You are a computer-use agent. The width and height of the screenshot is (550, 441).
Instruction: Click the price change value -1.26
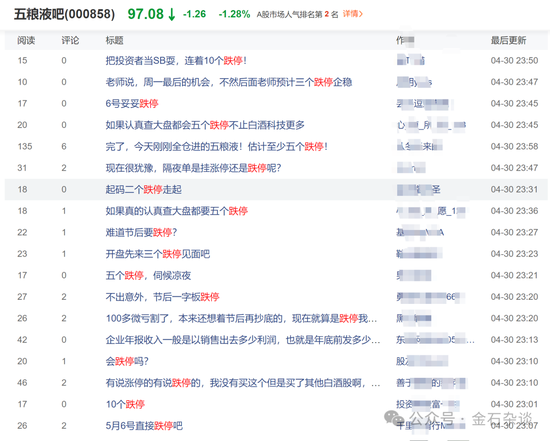tap(194, 14)
